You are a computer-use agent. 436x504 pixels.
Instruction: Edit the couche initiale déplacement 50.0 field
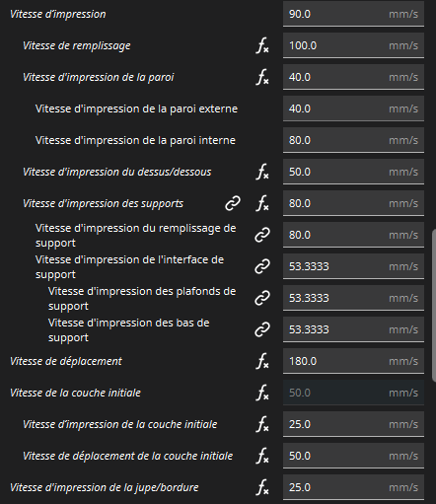pyautogui.click(x=353, y=456)
